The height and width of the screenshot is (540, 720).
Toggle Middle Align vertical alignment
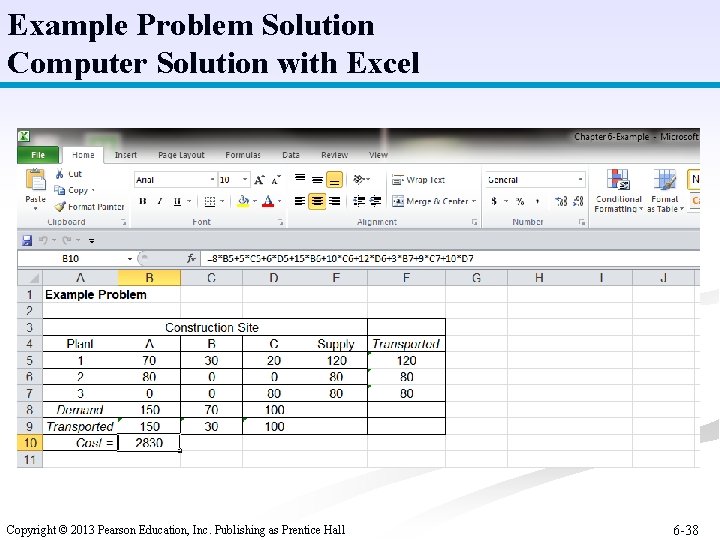pyautogui.click(x=317, y=180)
